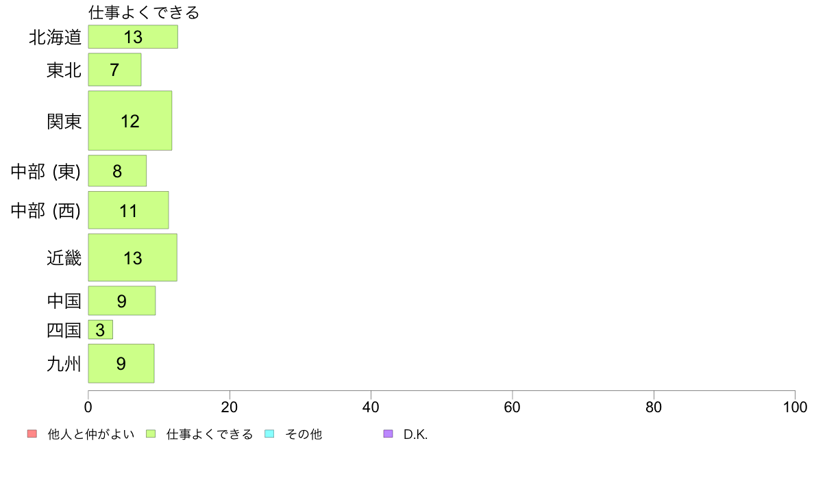The width and height of the screenshot is (814, 504).
Task: Click the 仕事よくできる chart title
Action: pos(144,12)
